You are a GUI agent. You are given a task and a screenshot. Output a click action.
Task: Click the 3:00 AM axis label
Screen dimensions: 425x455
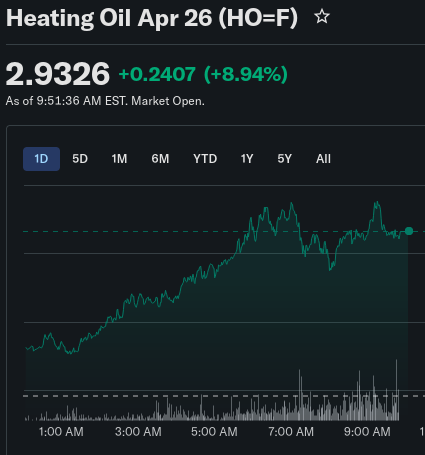138,432
